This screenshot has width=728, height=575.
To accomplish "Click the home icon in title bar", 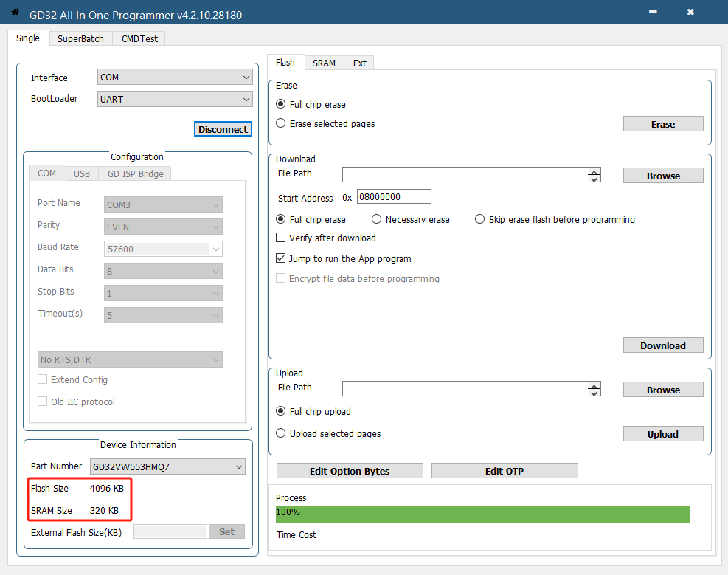I will click(x=15, y=13).
